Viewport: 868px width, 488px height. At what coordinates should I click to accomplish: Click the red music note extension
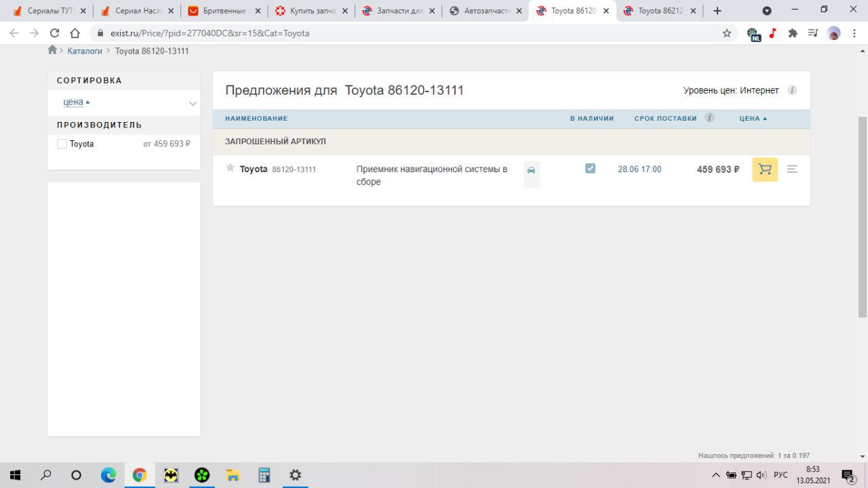(x=772, y=33)
